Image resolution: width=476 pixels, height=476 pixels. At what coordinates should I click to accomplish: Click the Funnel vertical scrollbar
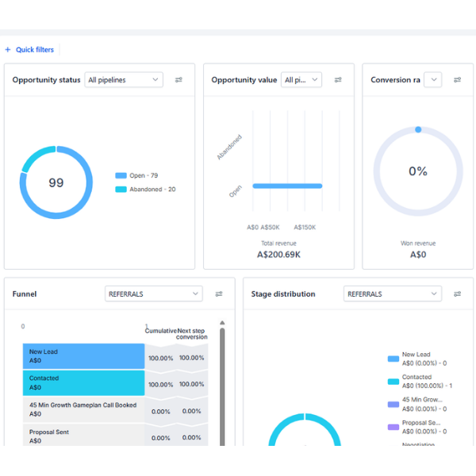pos(222,387)
